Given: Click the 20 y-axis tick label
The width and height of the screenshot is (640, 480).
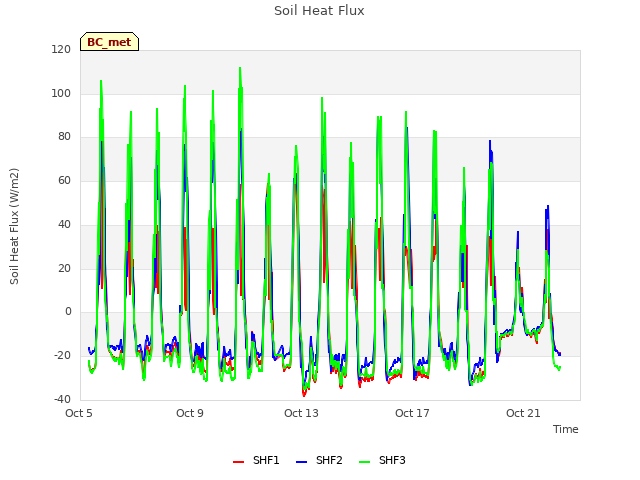Looking at the screenshot, I should coord(64,269).
